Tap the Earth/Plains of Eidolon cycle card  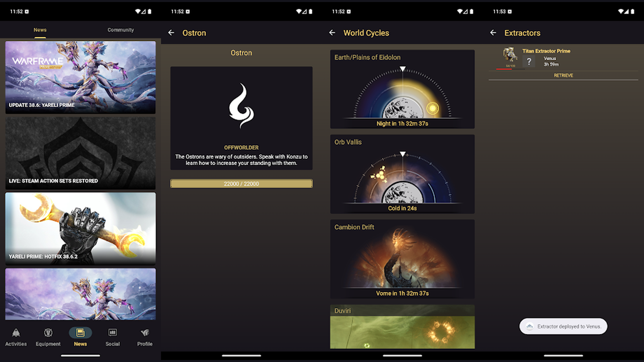point(402,89)
